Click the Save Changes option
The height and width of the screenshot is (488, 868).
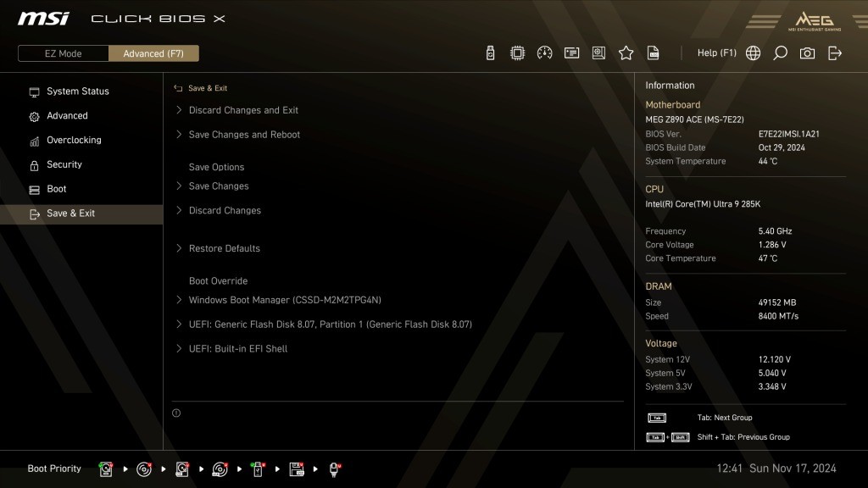[219, 186]
